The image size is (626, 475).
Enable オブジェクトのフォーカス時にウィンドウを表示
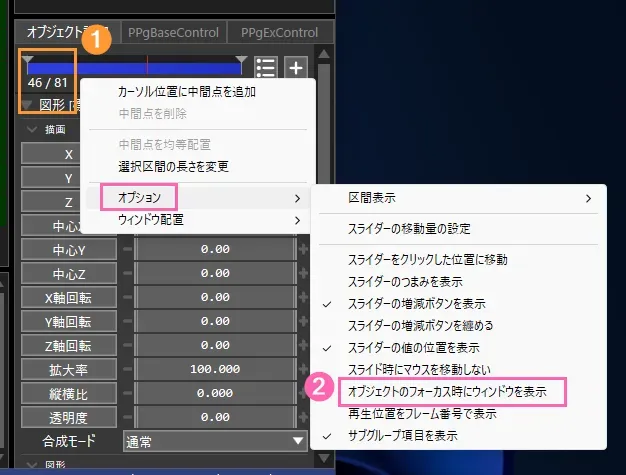point(458,392)
